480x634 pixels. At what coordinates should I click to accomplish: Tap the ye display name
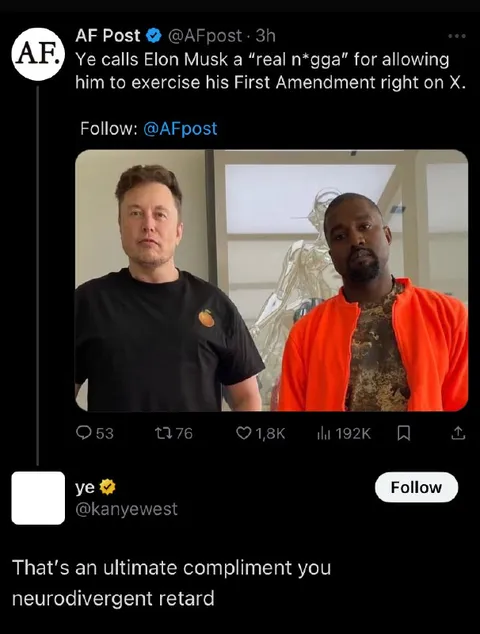[85, 488]
